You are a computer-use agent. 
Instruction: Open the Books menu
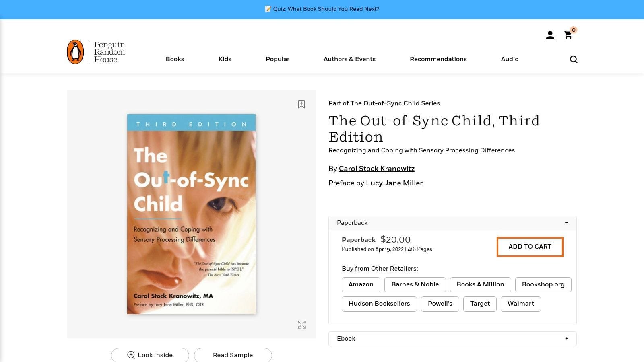(175, 59)
